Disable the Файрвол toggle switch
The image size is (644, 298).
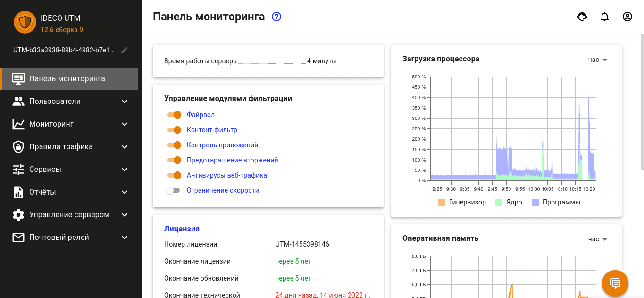pyautogui.click(x=174, y=115)
